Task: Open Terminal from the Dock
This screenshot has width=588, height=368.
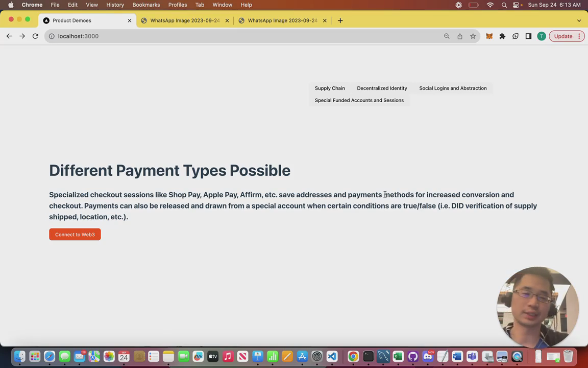Action: click(x=368, y=356)
